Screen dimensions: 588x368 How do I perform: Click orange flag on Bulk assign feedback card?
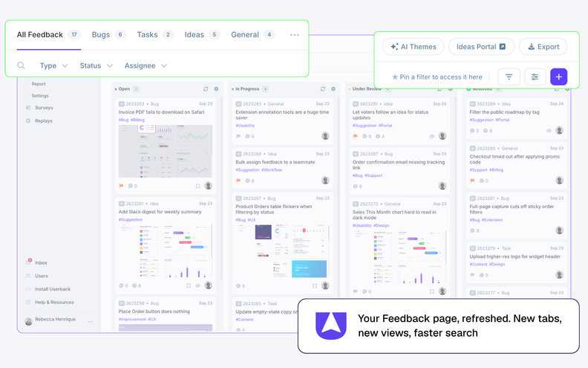238,181
